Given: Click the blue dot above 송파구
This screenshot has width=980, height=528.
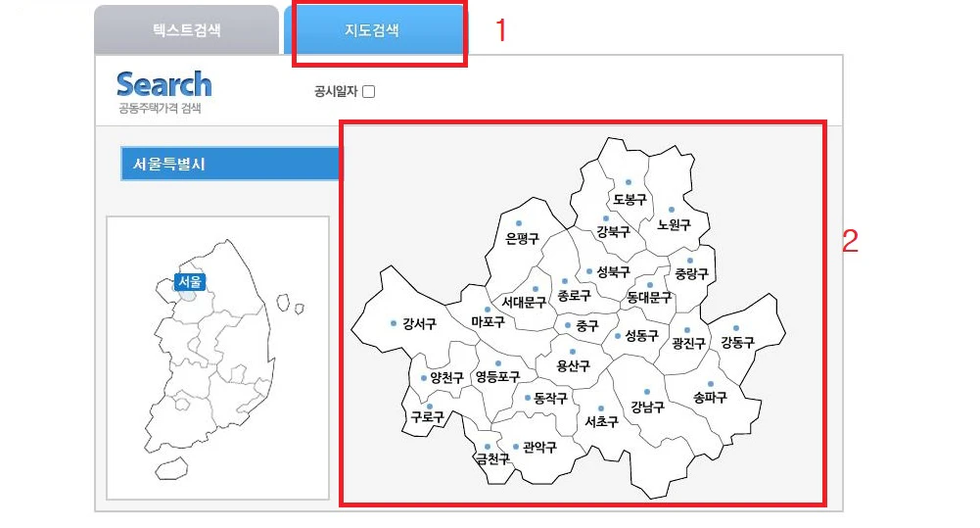Looking at the screenshot, I should coord(711,384).
